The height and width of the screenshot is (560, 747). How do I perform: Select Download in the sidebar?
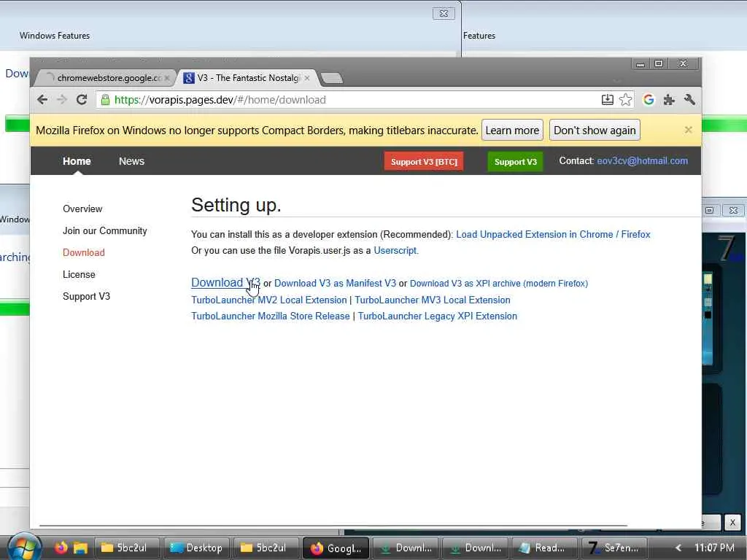[x=84, y=252]
